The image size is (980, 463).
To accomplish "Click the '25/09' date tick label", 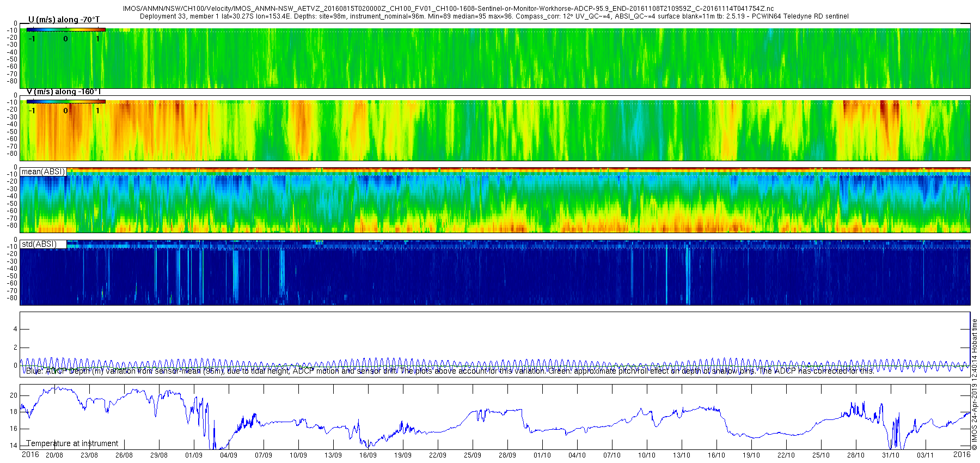I will [473, 455].
